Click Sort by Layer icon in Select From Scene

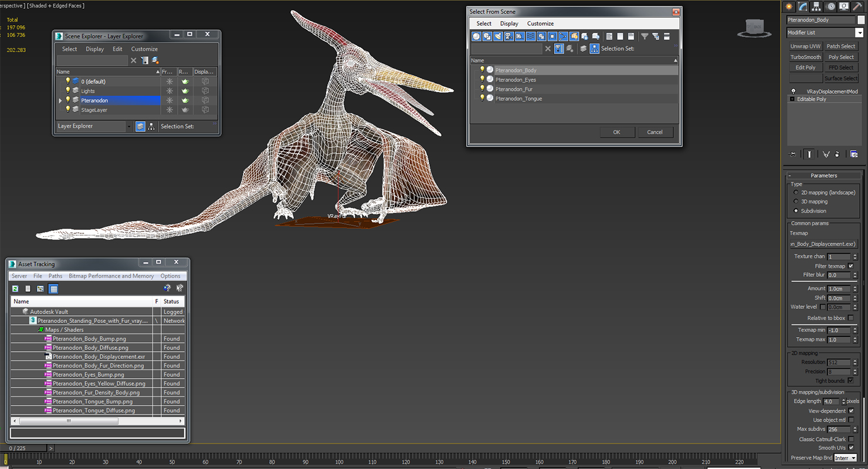[583, 49]
